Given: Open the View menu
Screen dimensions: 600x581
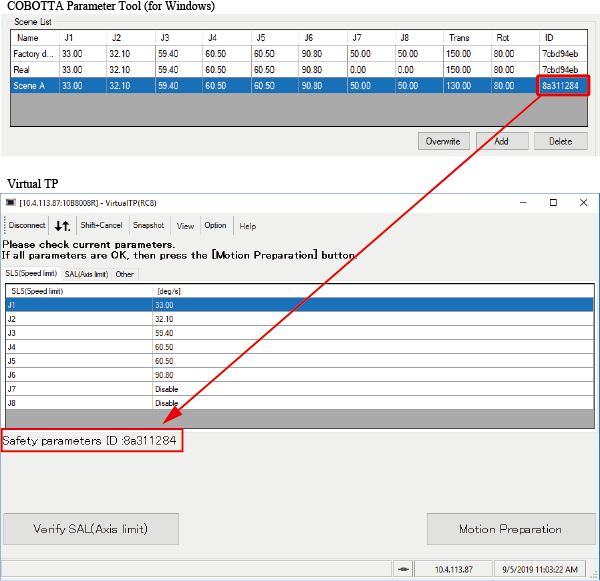Looking at the screenshot, I should [185, 226].
